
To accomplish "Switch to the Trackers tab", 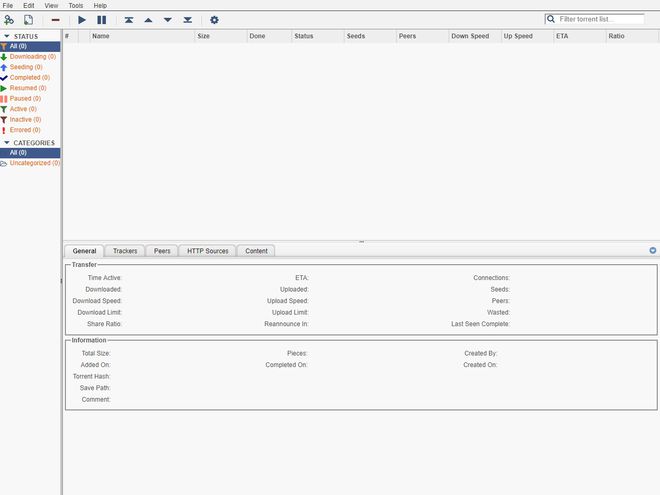I will coord(125,251).
